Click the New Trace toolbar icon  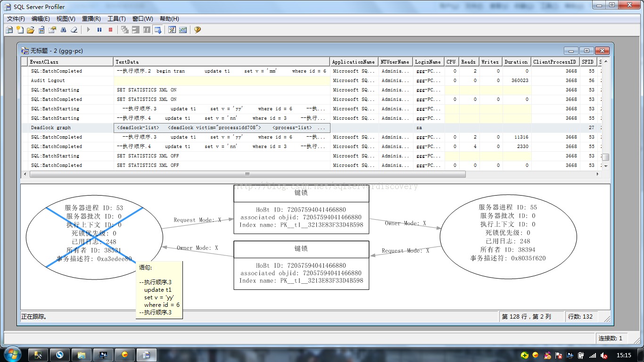pos(9,30)
